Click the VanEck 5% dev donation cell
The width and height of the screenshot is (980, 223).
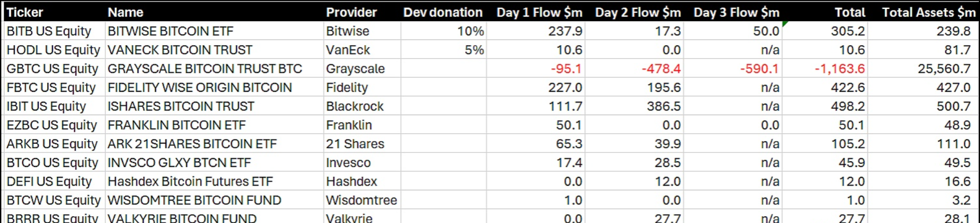[x=474, y=50]
